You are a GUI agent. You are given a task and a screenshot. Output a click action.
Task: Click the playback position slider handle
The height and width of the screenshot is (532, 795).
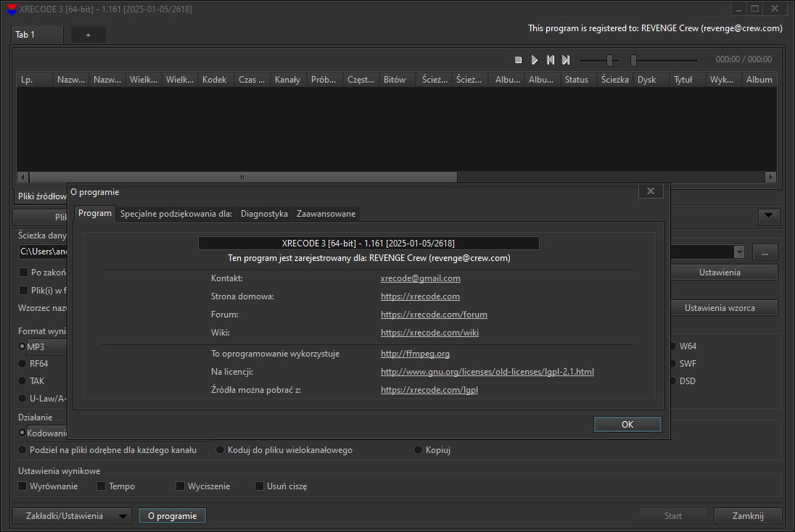pyautogui.click(x=633, y=60)
